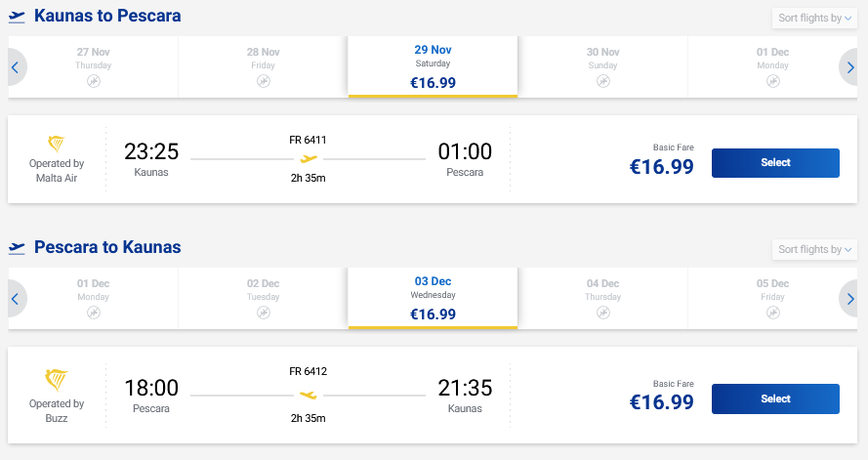The image size is (868, 460).
Task: Click the FR 6412 flight card
Action: 309,395
